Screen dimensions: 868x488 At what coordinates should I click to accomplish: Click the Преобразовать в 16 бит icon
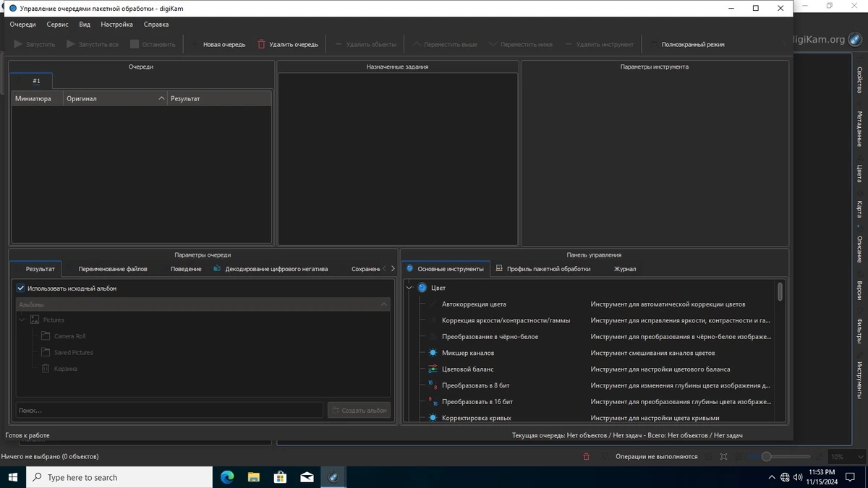click(x=433, y=401)
